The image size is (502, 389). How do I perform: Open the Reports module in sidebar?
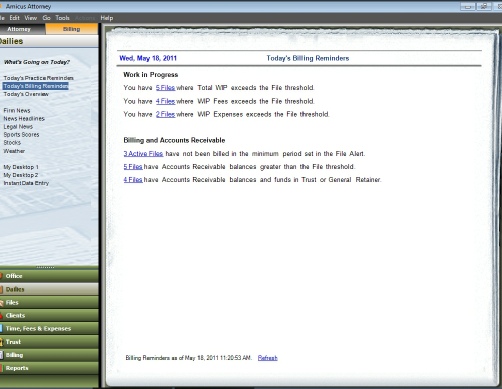point(49,368)
